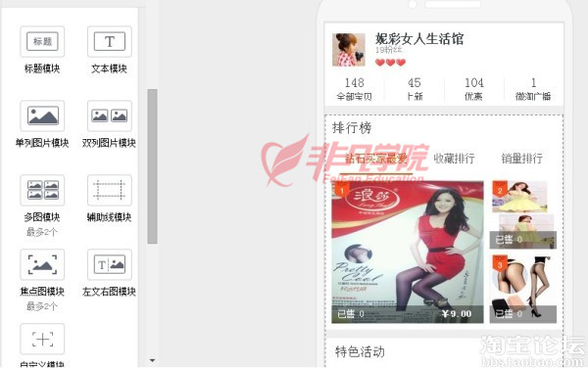This screenshot has width=588, height=368.
Task: Open the TOP 2 yellow dress thumbnail
Action: (522, 215)
